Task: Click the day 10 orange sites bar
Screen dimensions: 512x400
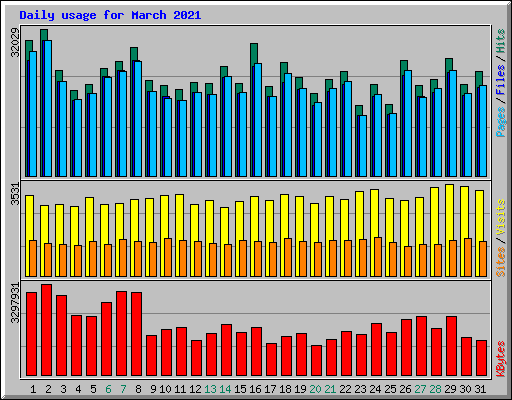Action: (x=168, y=257)
